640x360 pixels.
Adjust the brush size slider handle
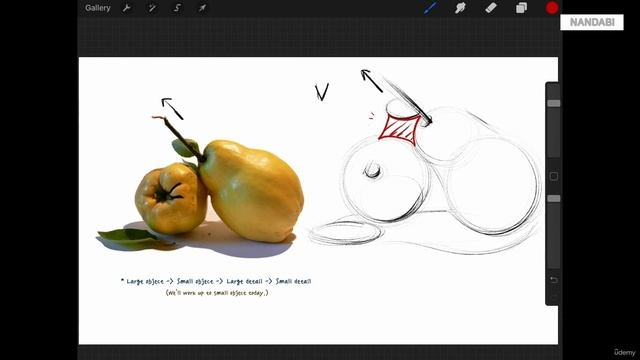tap(553, 103)
